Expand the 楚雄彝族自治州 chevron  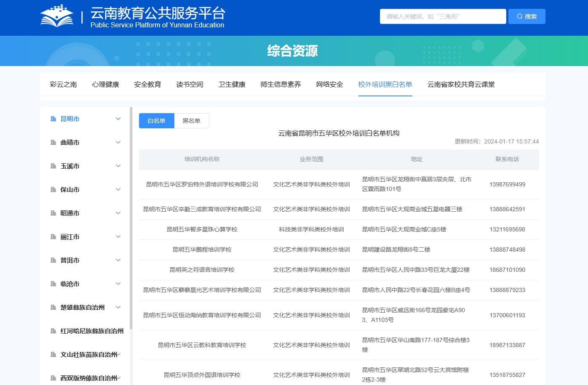(x=118, y=308)
